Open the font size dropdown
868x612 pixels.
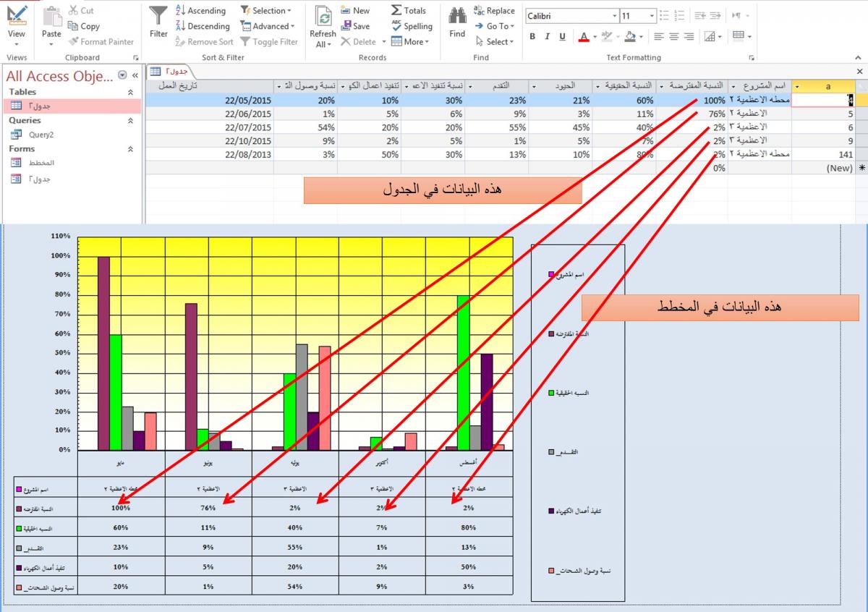[652, 16]
